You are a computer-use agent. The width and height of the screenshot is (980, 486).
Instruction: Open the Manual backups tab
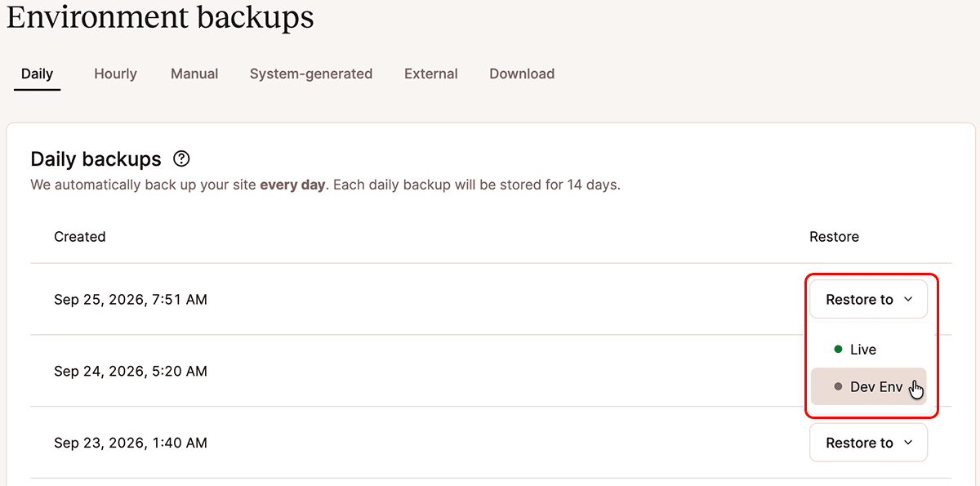tap(194, 74)
